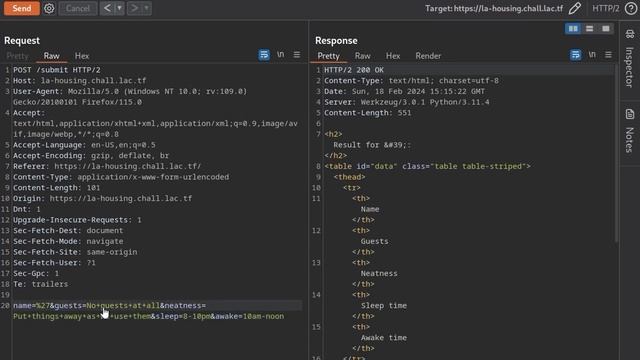Click the Response panel vertical scrollbar

point(616,153)
